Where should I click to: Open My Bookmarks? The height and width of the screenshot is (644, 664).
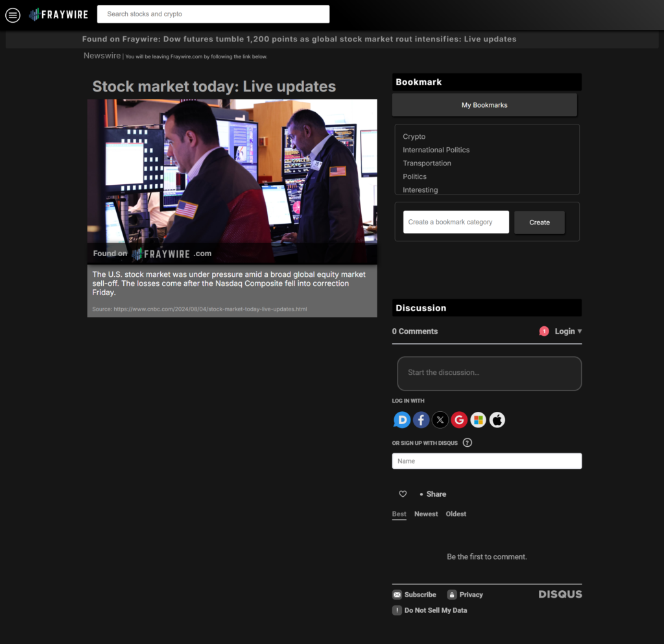[484, 105]
